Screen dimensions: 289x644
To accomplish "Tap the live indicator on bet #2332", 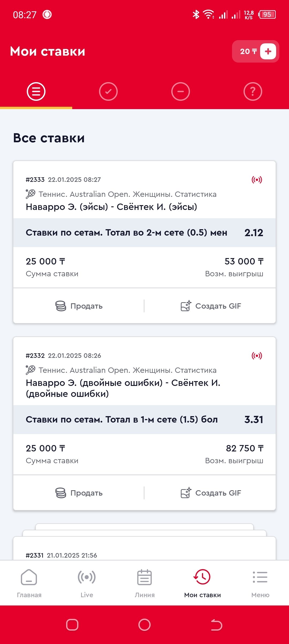I will pyautogui.click(x=257, y=356).
